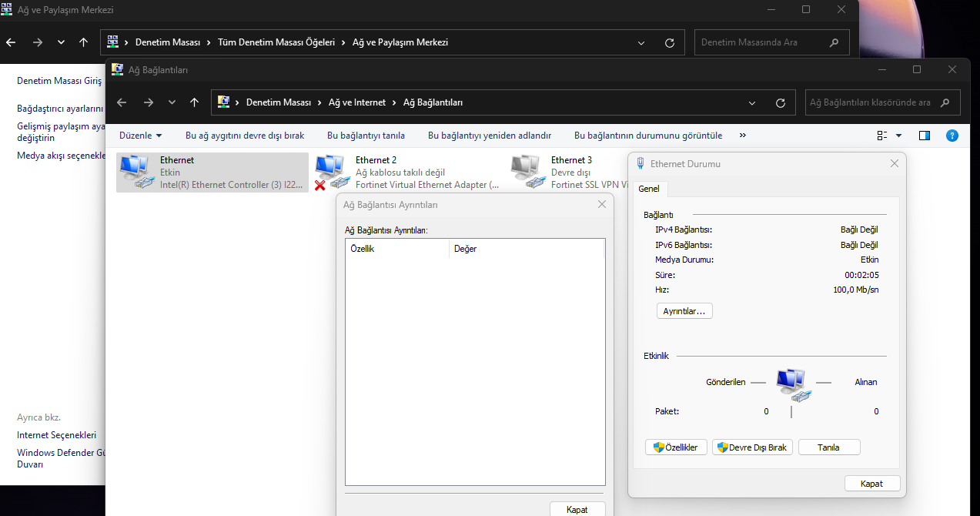Go back in Ağ ve Paylaşım Merkezi
The width and height of the screenshot is (980, 516).
coord(11,42)
